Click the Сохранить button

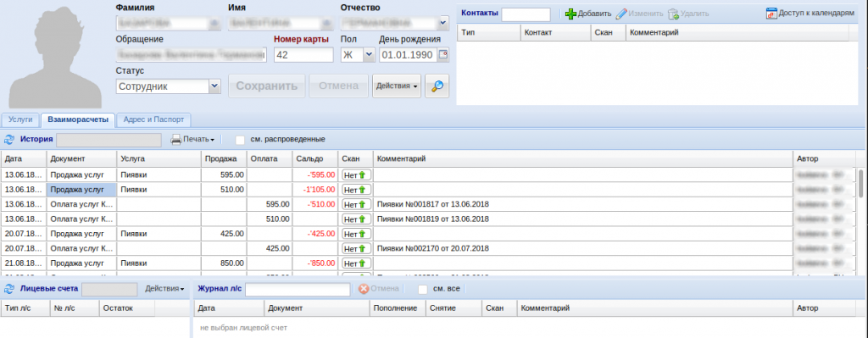click(267, 86)
